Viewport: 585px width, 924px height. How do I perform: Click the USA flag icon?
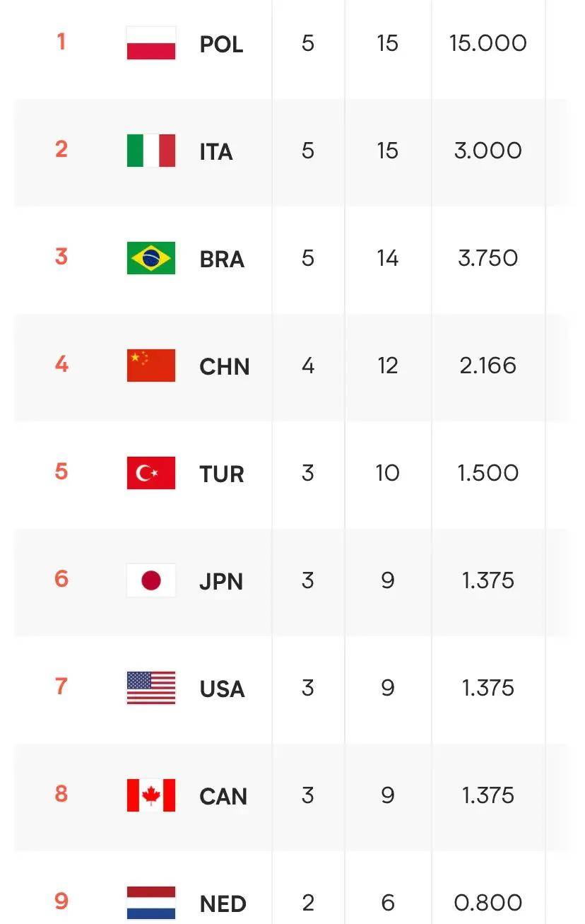point(151,688)
